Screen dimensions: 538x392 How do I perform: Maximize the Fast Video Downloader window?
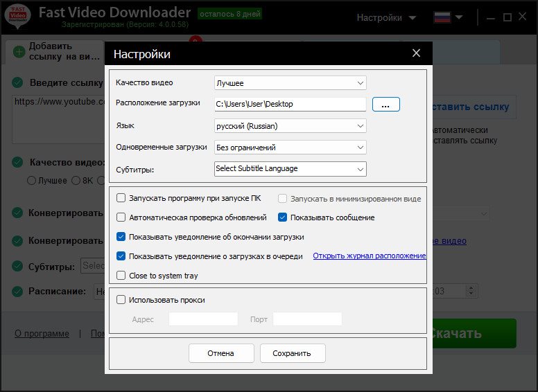(x=507, y=17)
